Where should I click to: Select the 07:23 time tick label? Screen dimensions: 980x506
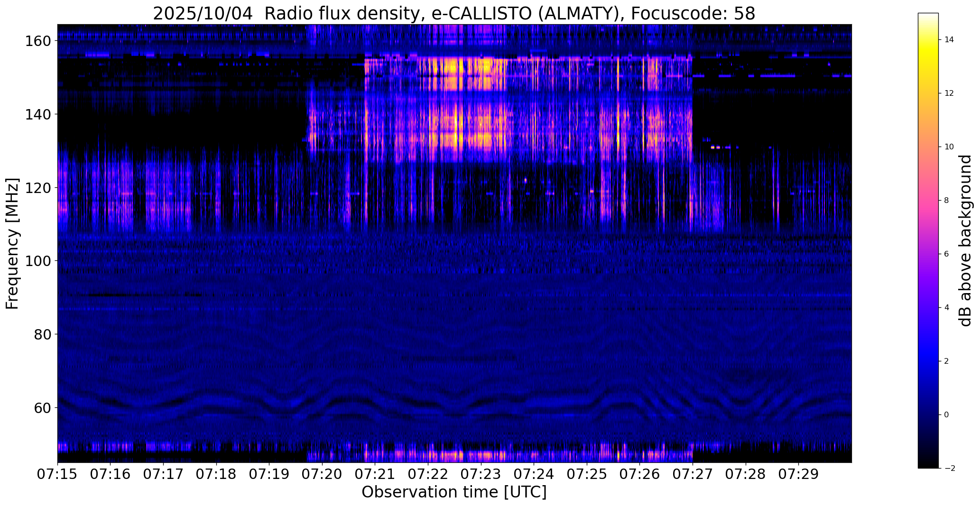pos(481,475)
